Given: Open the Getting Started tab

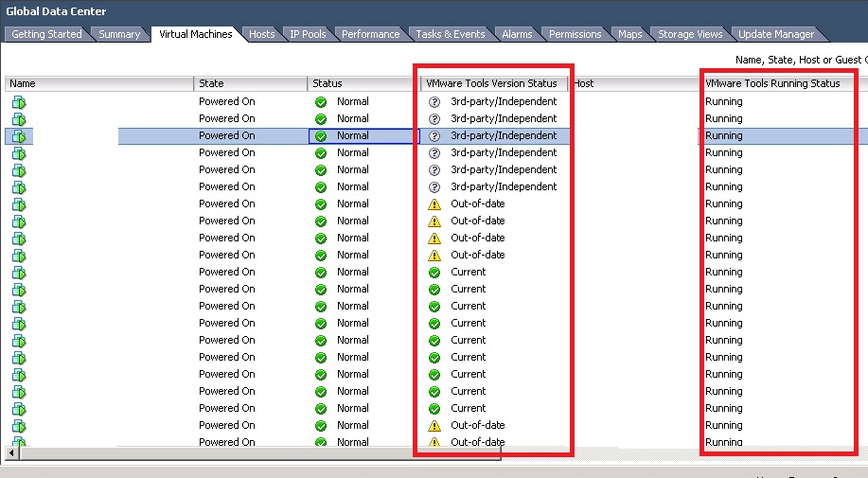Looking at the screenshot, I should 46,34.
